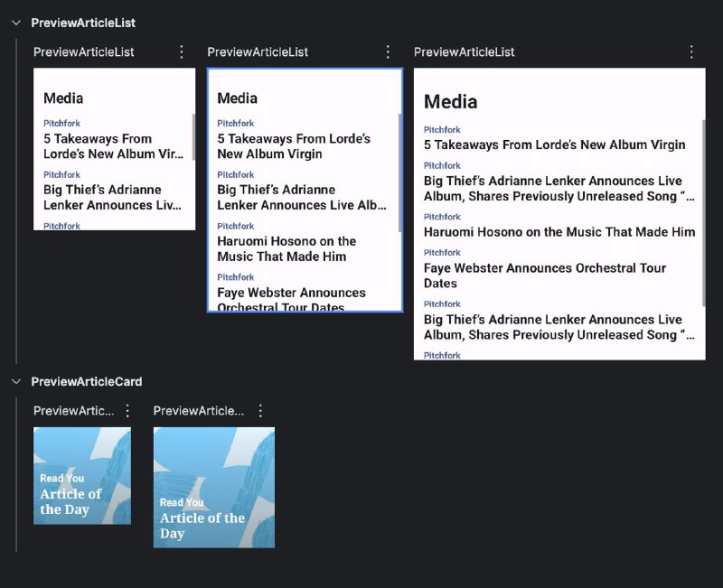Select the PreviewArticleCard group header
The height and width of the screenshot is (588, 723).
87,381
